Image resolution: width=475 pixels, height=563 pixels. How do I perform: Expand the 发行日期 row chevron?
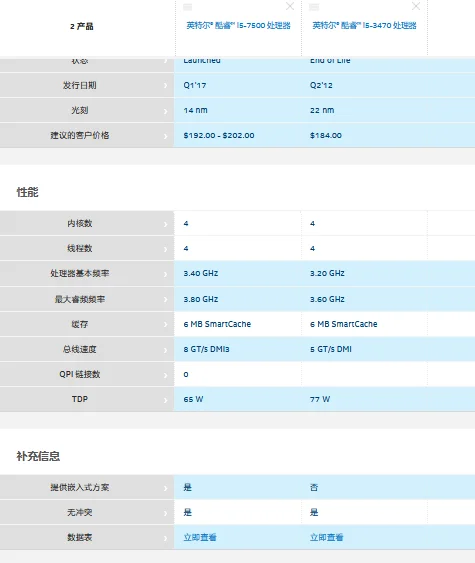pos(166,85)
